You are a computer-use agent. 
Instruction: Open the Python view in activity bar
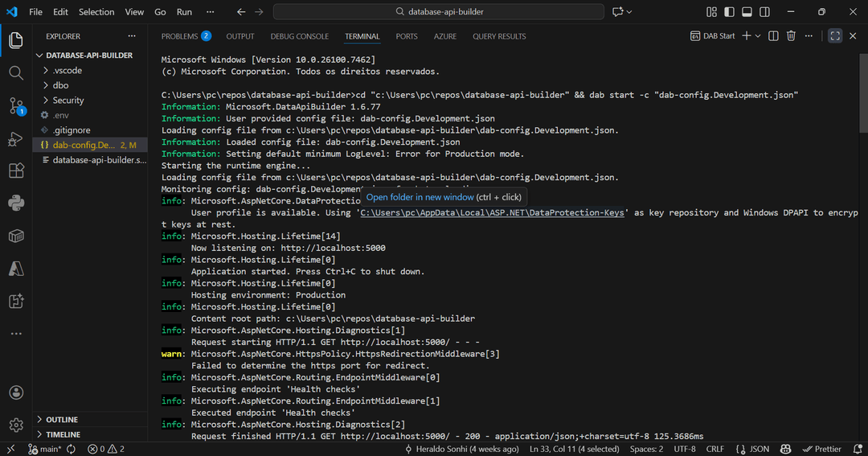tap(16, 203)
